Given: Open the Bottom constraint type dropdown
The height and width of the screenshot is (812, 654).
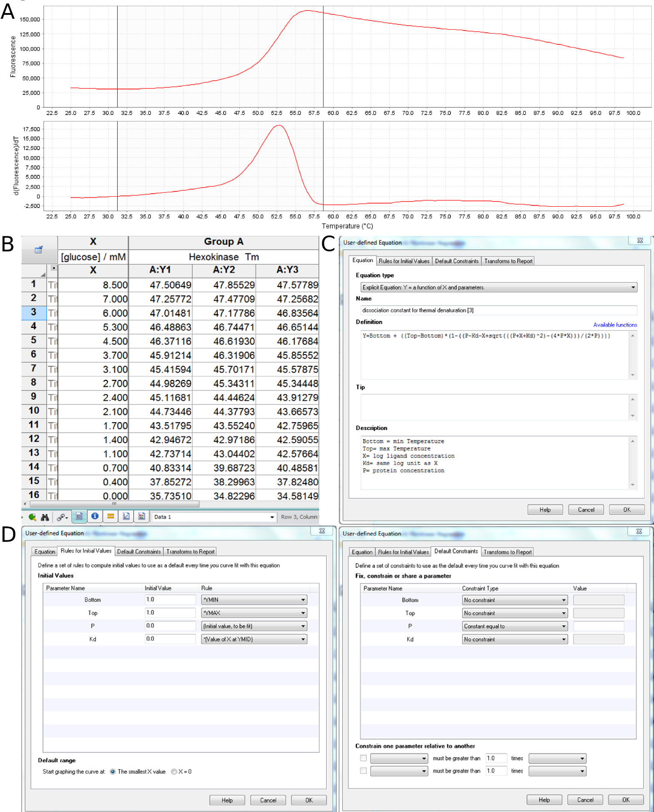Looking at the screenshot, I should coord(515,600).
